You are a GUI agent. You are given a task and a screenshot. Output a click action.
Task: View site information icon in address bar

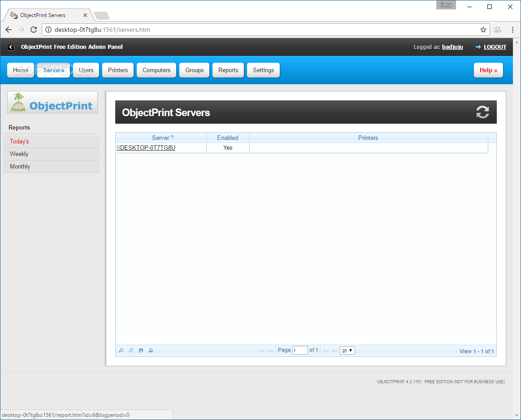tap(48, 30)
